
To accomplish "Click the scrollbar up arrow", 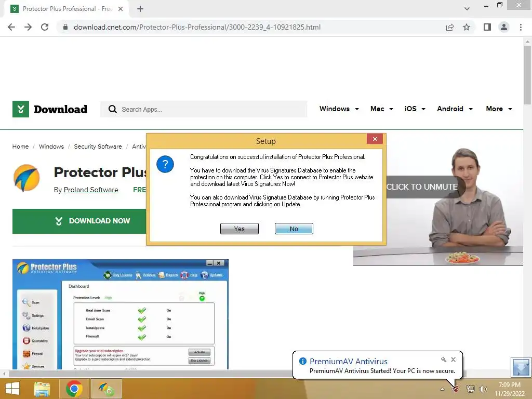I will coord(527,42).
